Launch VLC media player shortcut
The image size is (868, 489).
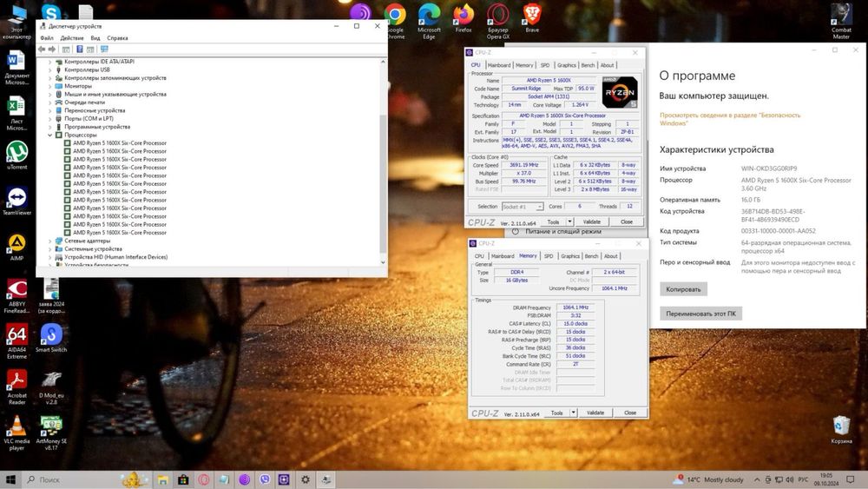[16, 433]
